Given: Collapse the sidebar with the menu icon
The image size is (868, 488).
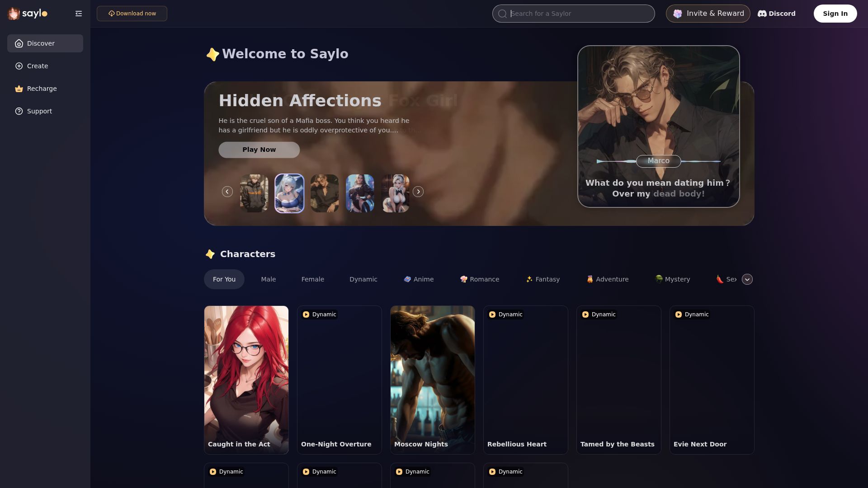Looking at the screenshot, I should pos(79,14).
